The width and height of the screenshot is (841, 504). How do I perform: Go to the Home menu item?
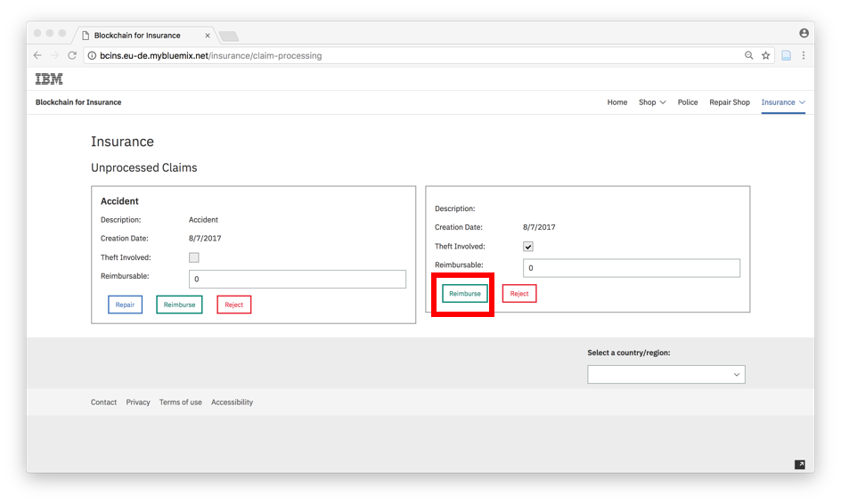tap(616, 102)
